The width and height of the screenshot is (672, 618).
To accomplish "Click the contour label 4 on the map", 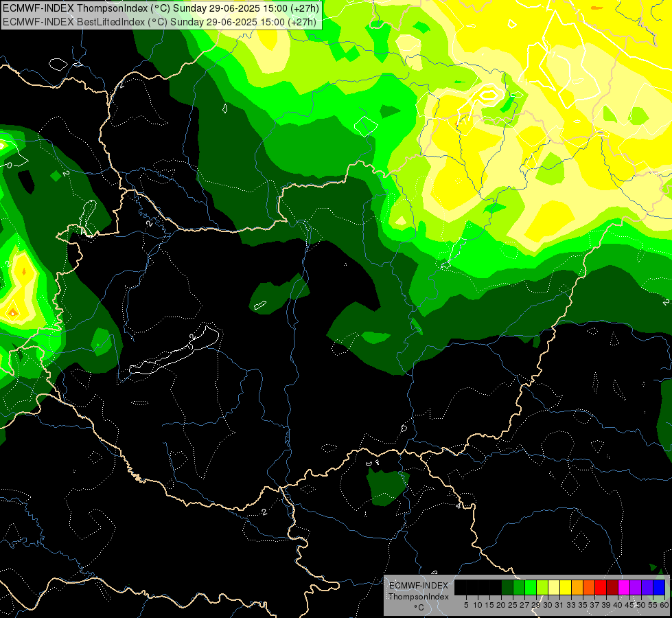I will click(x=458, y=505).
